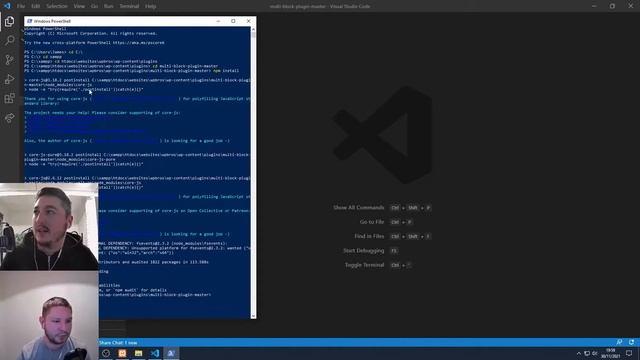The width and height of the screenshot is (640, 360).
Task: Open the Explorer view in activity bar
Action: point(9,21)
